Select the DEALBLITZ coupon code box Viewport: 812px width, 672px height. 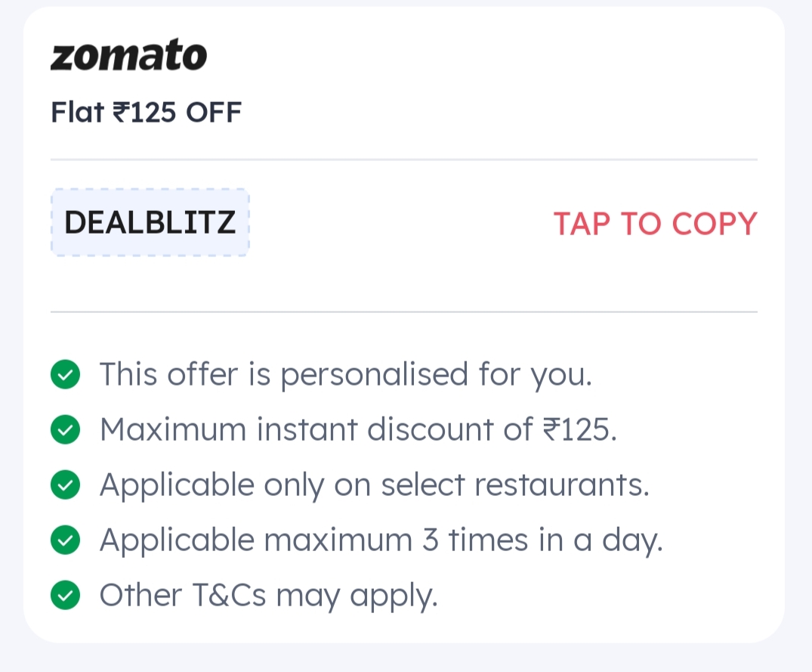[150, 223]
